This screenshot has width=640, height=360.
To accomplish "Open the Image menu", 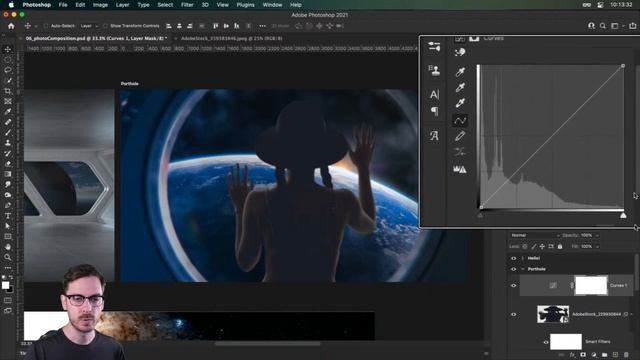I will click(x=100, y=5).
